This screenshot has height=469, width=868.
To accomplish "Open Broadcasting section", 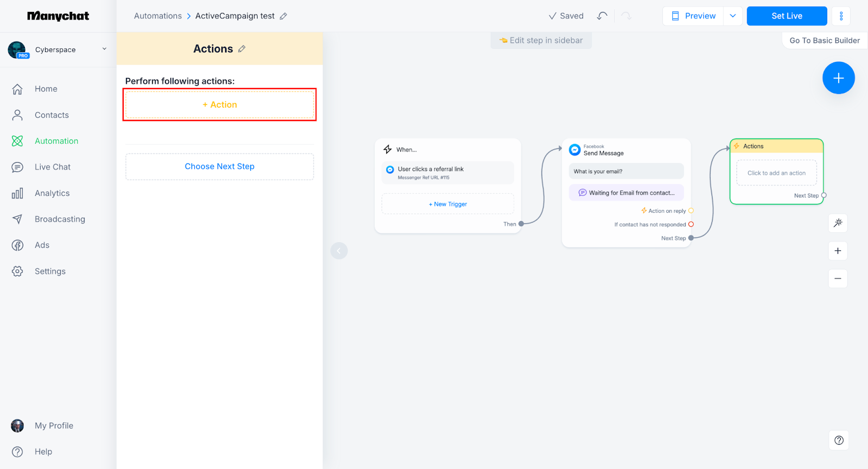I will coord(60,219).
